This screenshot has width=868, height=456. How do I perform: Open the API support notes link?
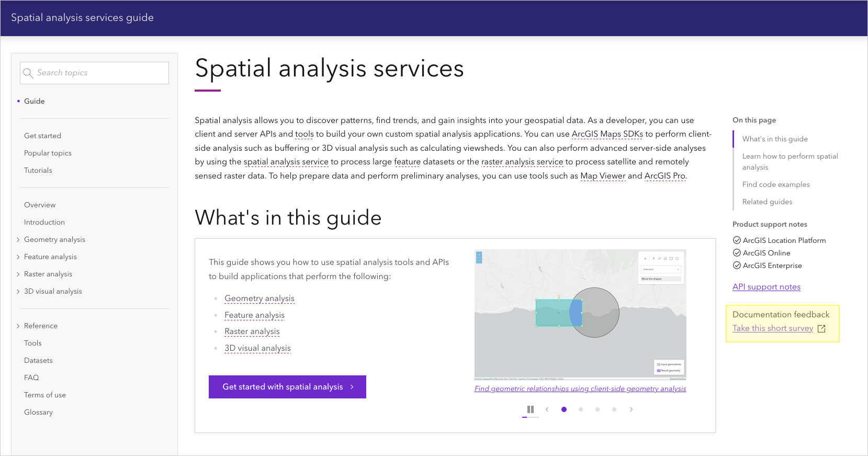pyautogui.click(x=766, y=287)
